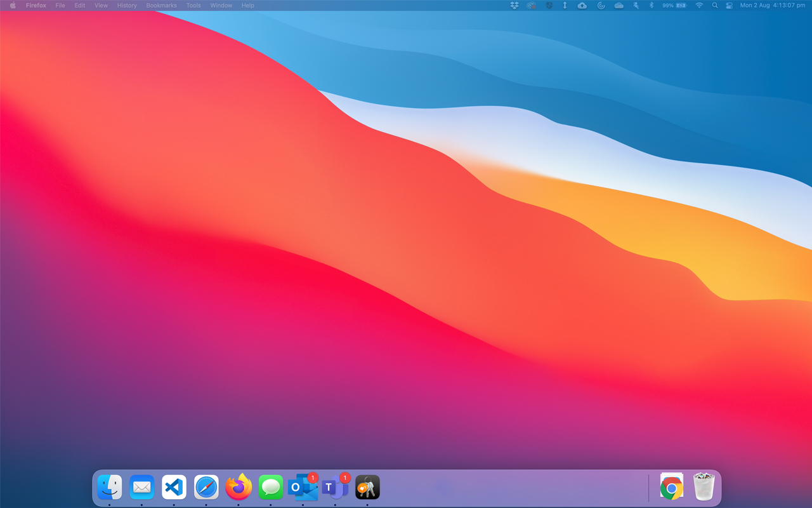Open the View menu
This screenshot has width=812, height=508.
[101, 5]
